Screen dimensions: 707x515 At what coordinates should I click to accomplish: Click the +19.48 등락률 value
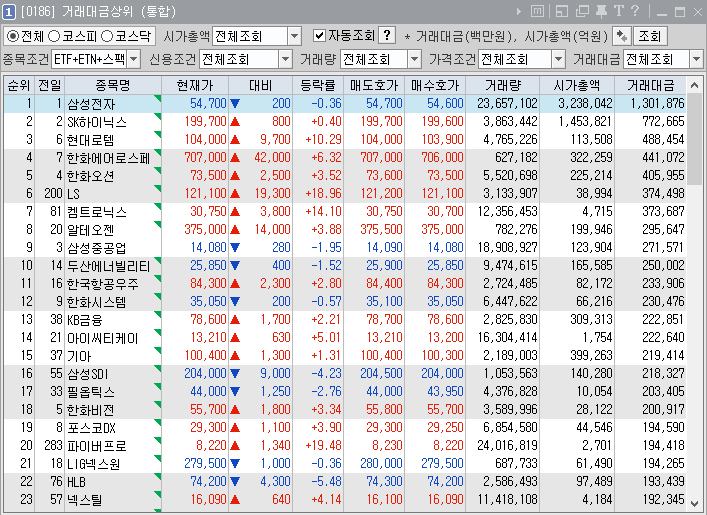pyautogui.click(x=323, y=446)
